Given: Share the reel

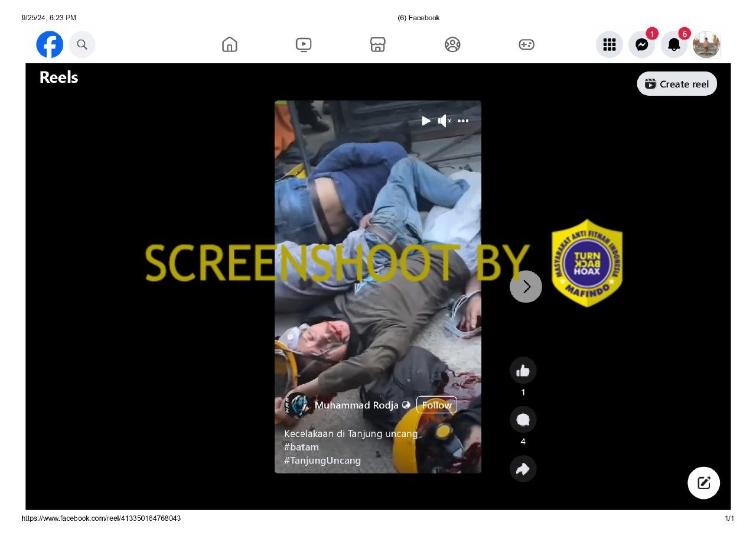Looking at the screenshot, I should coord(523,469).
